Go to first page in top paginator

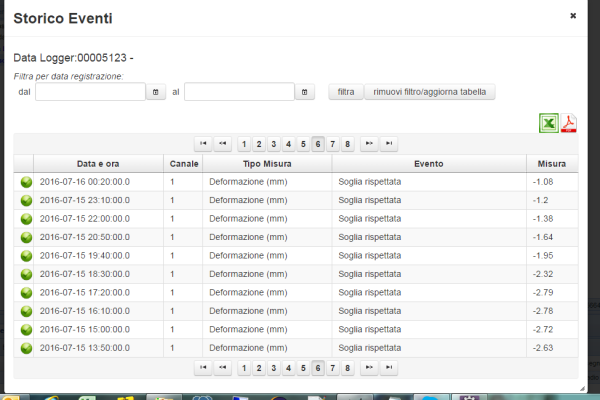point(204,144)
